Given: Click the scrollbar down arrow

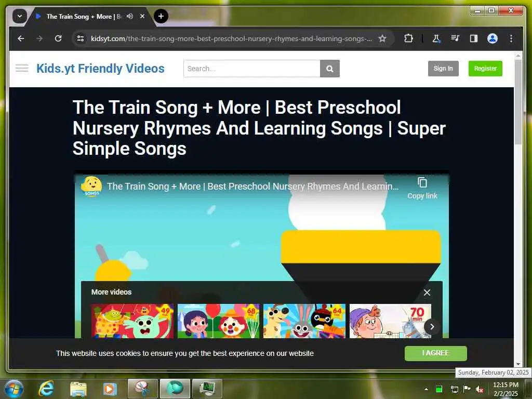Looking at the screenshot, I should coord(518,364).
